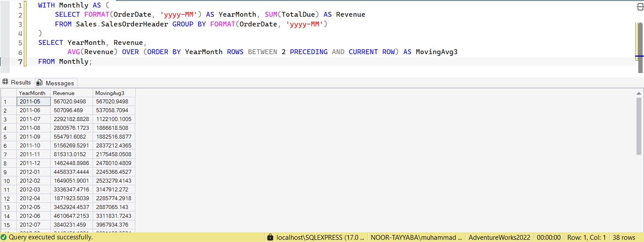The image size is (644, 242).
Task: Select the YearMonth column header
Action: [x=33, y=93]
